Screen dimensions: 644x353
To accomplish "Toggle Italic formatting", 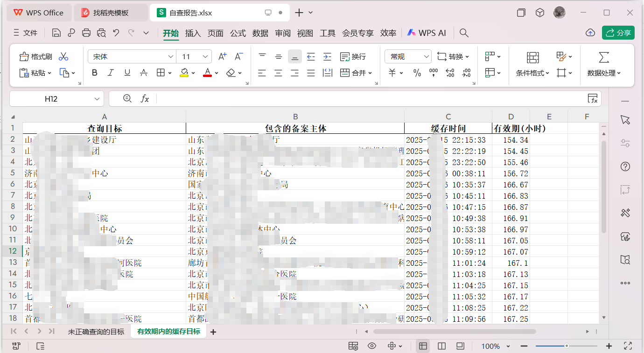I will tap(111, 73).
